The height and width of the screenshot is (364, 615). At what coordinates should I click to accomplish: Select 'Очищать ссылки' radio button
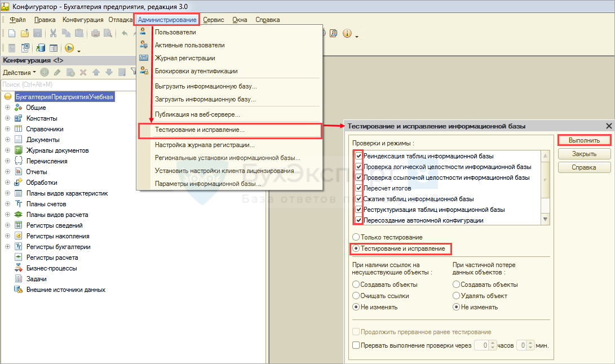pos(356,295)
